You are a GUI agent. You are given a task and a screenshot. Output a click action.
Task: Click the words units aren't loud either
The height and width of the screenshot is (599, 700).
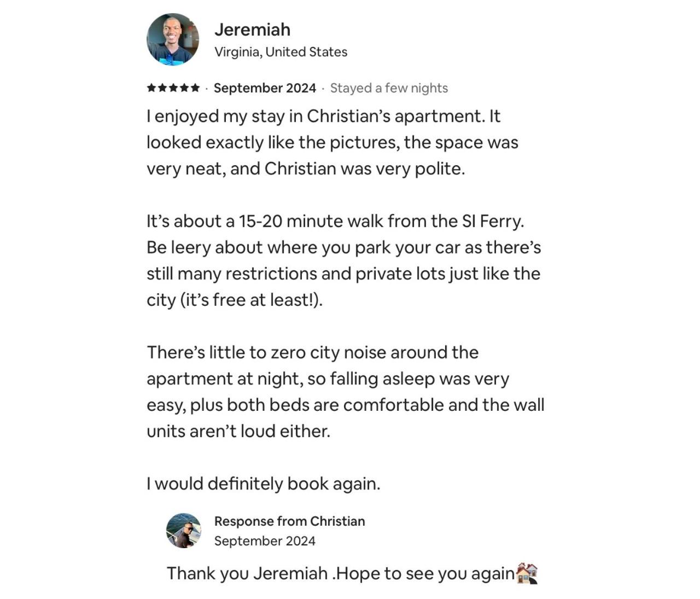click(238, 431)
